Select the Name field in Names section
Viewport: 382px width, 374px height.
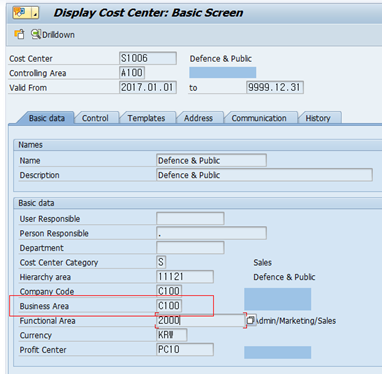(211, 160)
